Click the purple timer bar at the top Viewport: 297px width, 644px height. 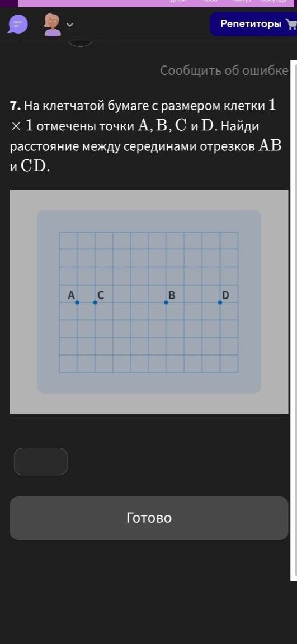pos(157,3)
